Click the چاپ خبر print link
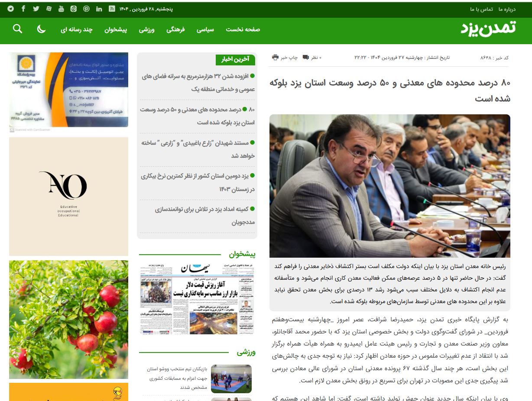 tap(289, 58)
